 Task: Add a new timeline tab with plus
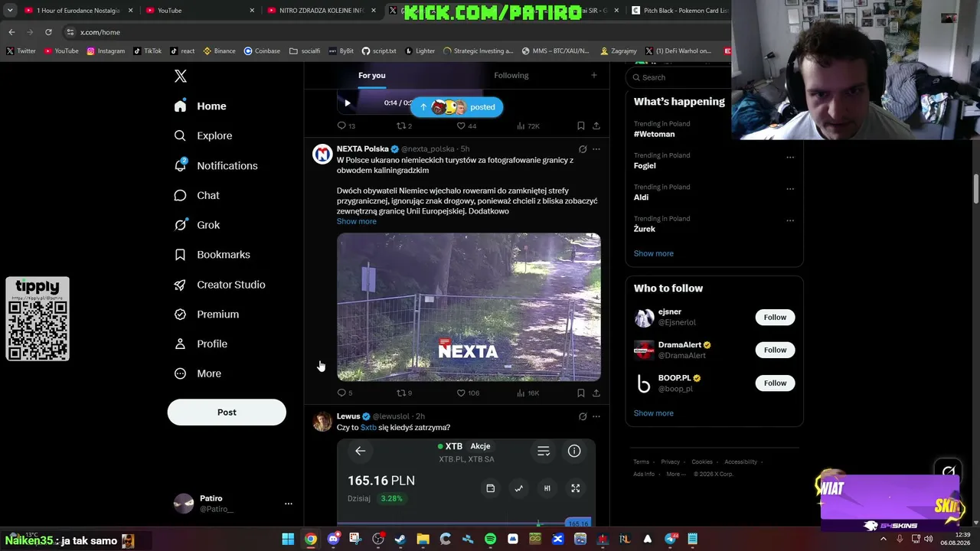(593, 75)
